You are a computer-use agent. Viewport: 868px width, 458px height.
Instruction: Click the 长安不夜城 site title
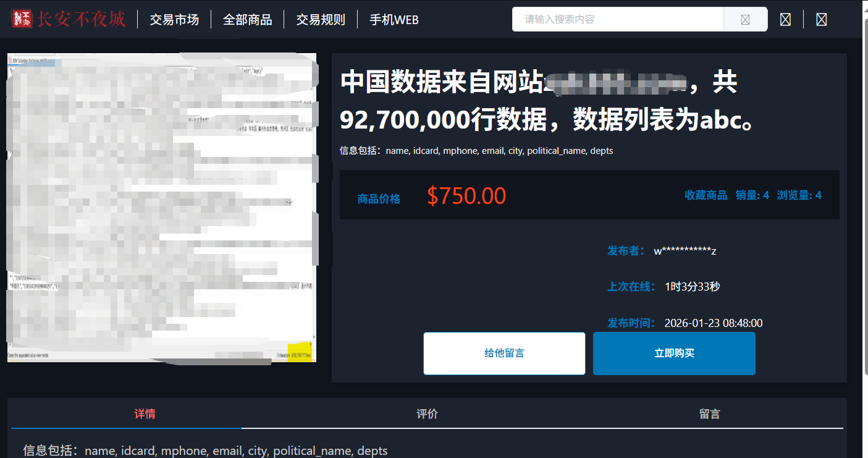tap(82, 19)
